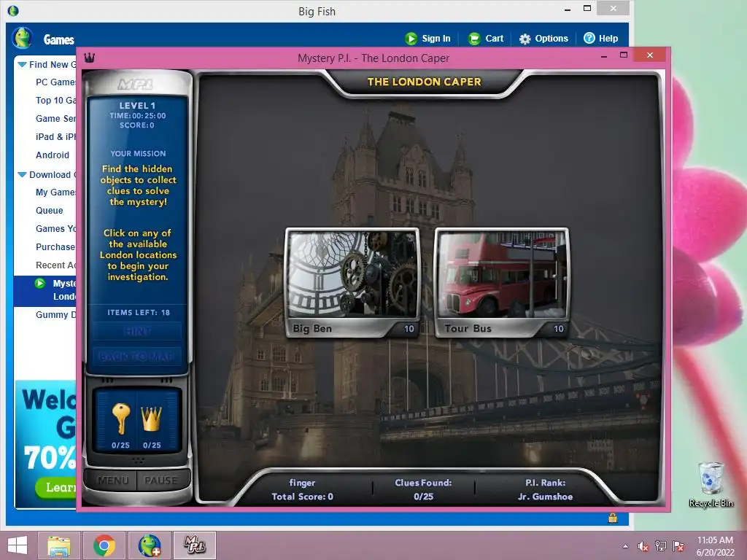Click the BACK TO MAP button
Image resolution: width=747 pixels, height=560 pixels.
(137, 357)
